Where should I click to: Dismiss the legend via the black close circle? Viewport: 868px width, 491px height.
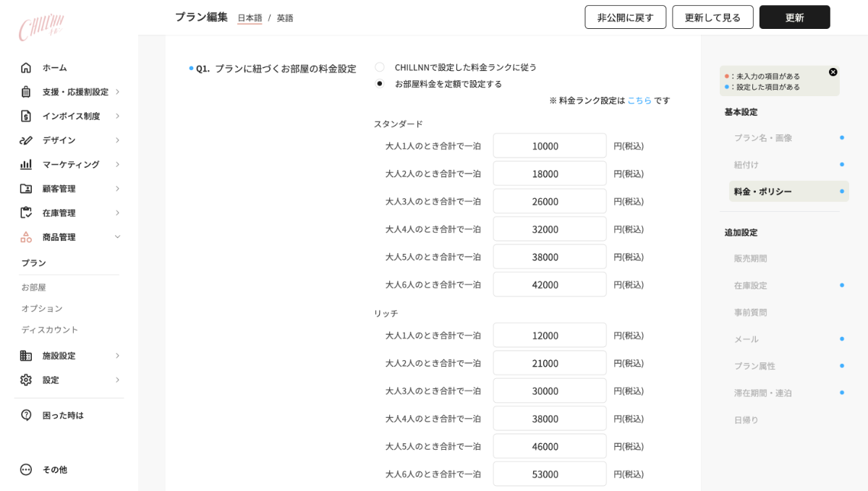tap(833, 72)
